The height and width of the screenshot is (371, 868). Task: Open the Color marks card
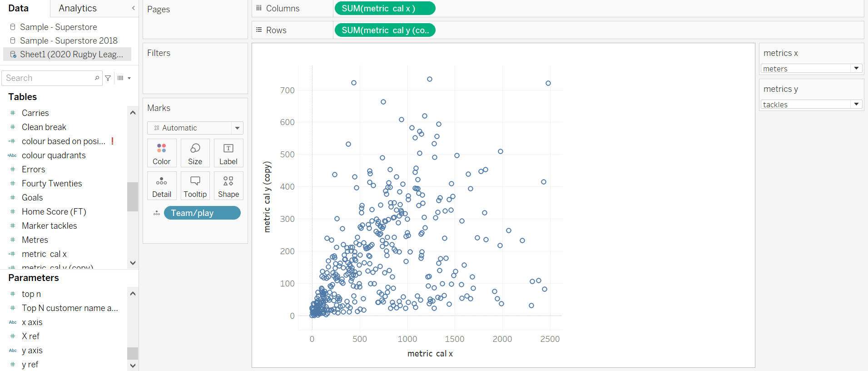click(161, 153)
